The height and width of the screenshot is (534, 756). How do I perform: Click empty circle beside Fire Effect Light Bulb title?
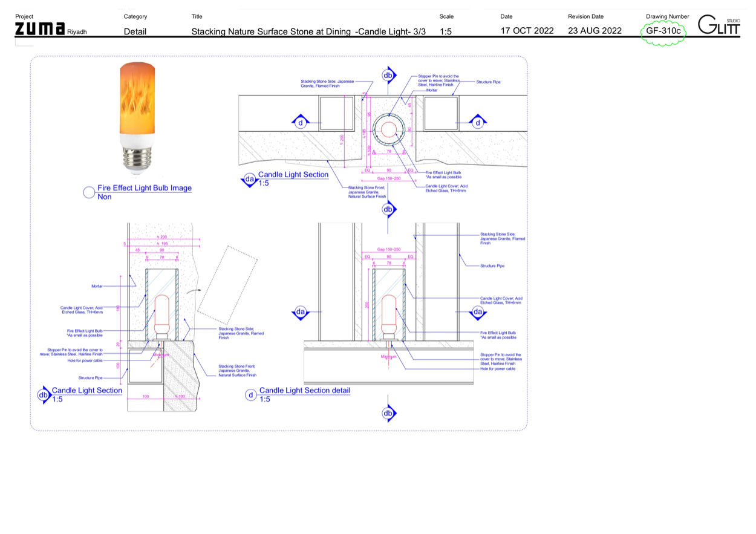(89, 192)
